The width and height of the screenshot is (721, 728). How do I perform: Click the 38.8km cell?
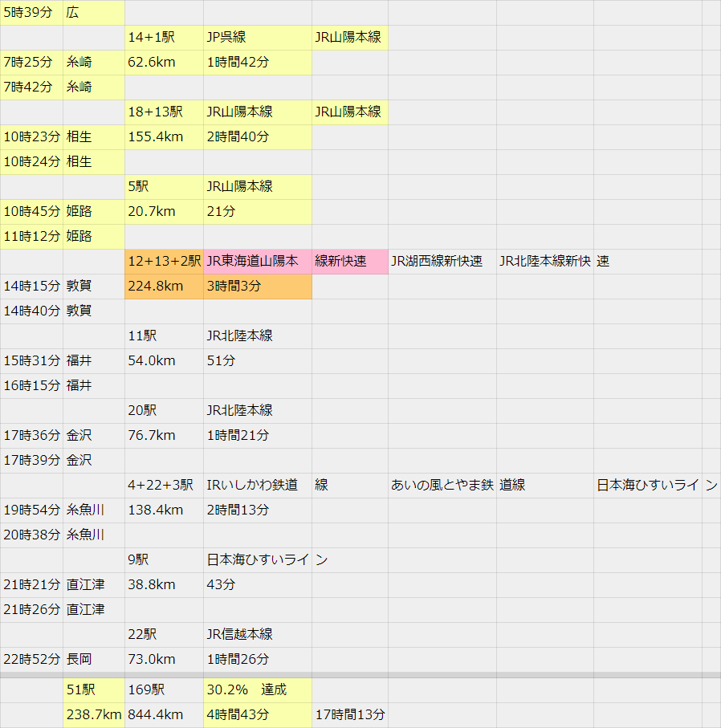coord(164,585)
